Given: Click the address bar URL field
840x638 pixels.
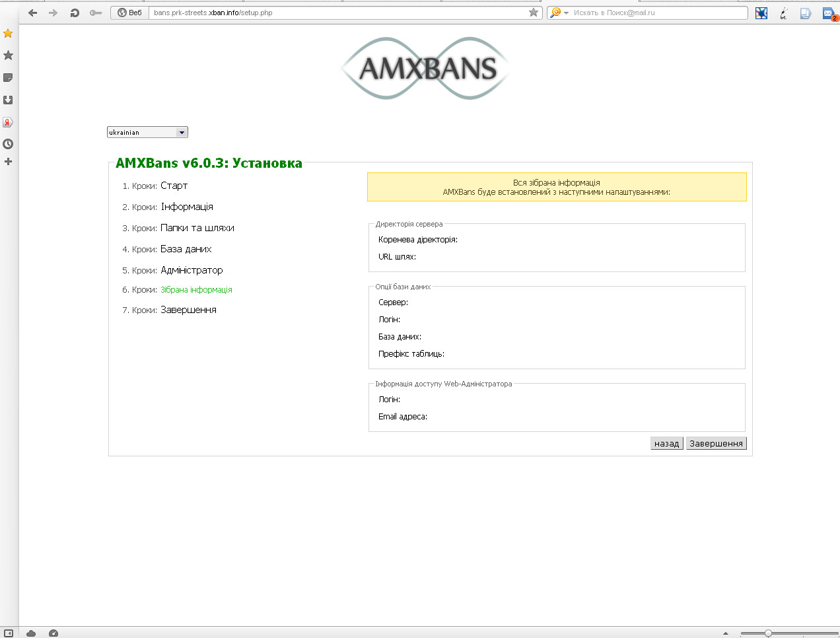Looking at the screenshot, I should 339,13.
